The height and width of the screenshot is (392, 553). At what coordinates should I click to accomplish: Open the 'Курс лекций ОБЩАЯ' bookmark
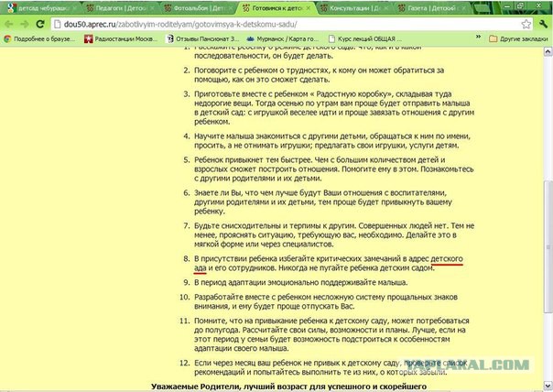pos(363,38)
